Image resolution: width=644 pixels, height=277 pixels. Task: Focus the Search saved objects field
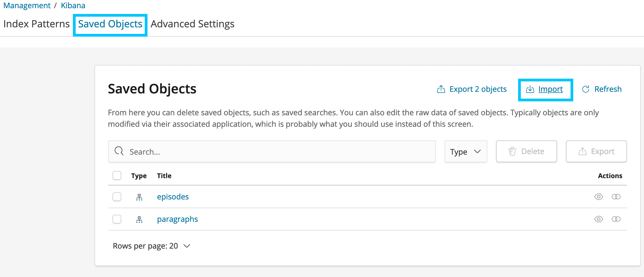(279, 152)
